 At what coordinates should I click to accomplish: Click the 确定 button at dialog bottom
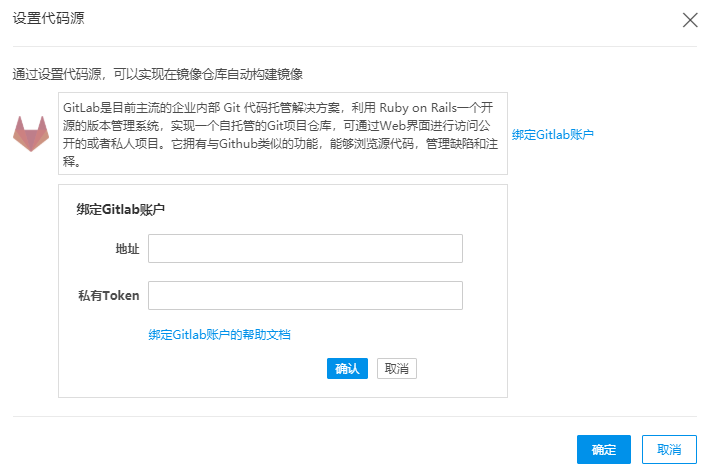(603, 450)
